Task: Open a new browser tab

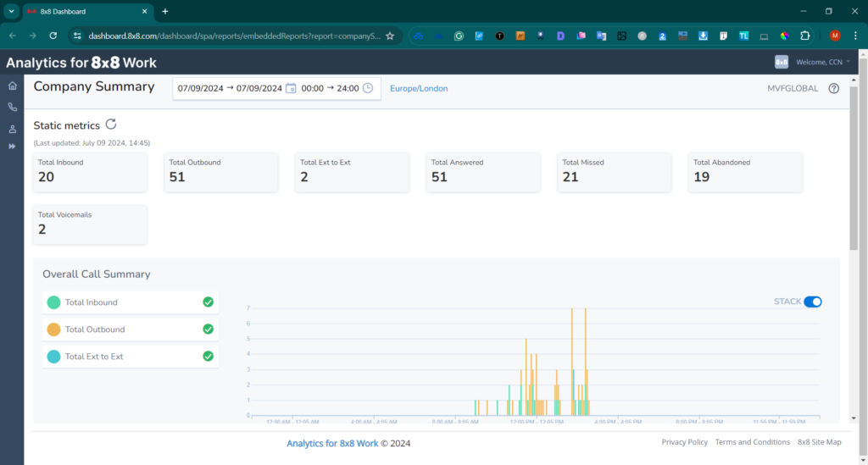Action: click(165, 12)
